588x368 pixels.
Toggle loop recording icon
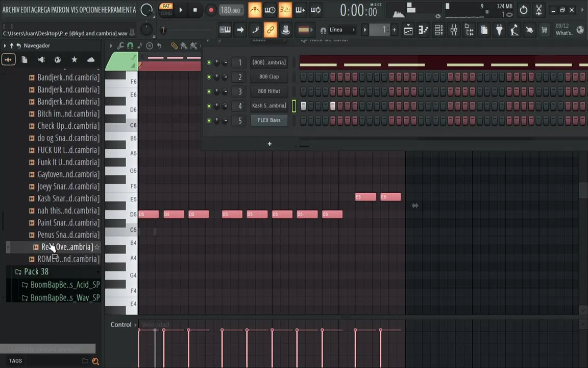(316, 10)
